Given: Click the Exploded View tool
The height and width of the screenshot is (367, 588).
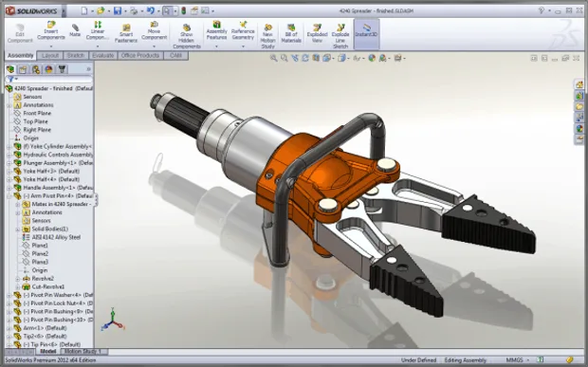Looking at the screenshot, I should coord(318,33).
